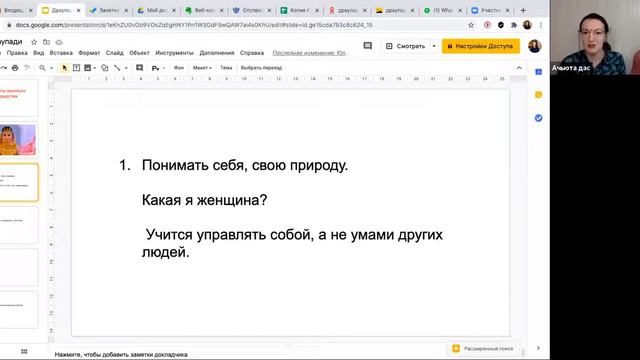Click the print icon in toolbar
Image resolution: width=640 pixels, height=360 pixels.
(x=15, y=68)
